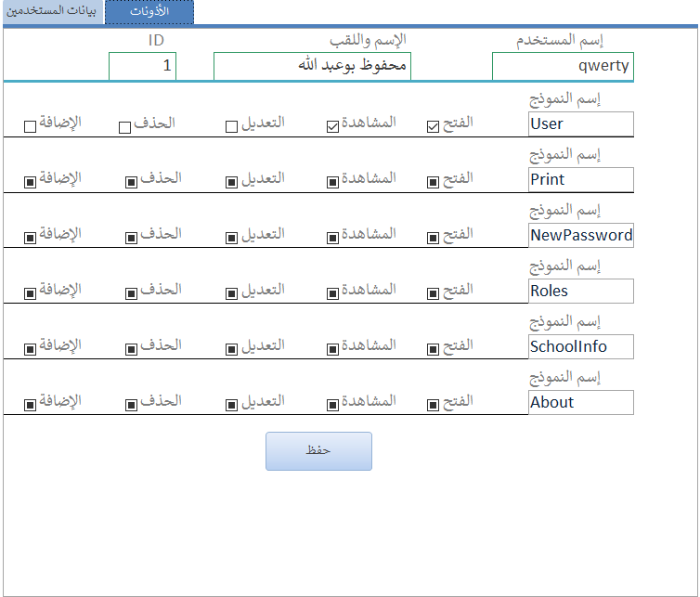This screenshot has height=597, width=700.
Task: Uncheck الفتح for the User form
Action: point(433,127)
